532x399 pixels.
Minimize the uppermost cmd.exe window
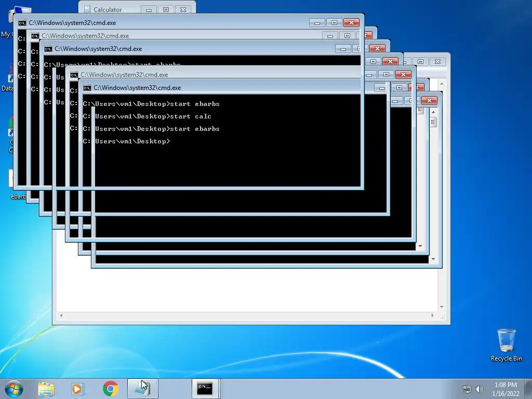317,23
